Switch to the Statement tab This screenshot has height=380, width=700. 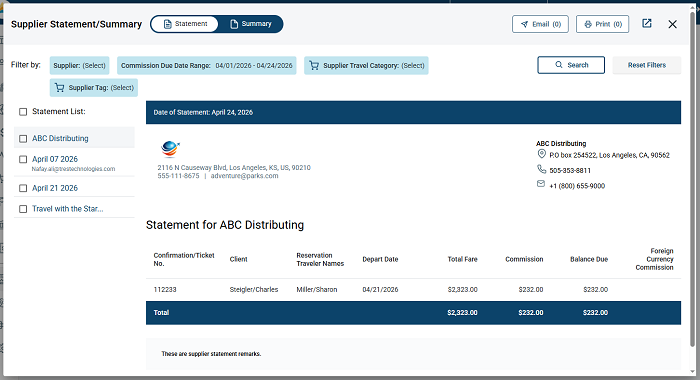185,24
